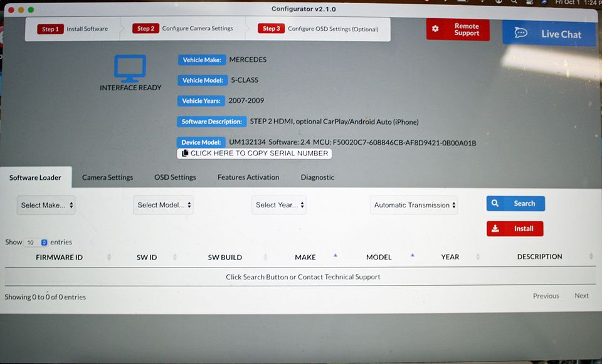Go to the Previous table page
The height and width of the screenshot is (364, 602).
pyautogui.click(x=546, y=296)
